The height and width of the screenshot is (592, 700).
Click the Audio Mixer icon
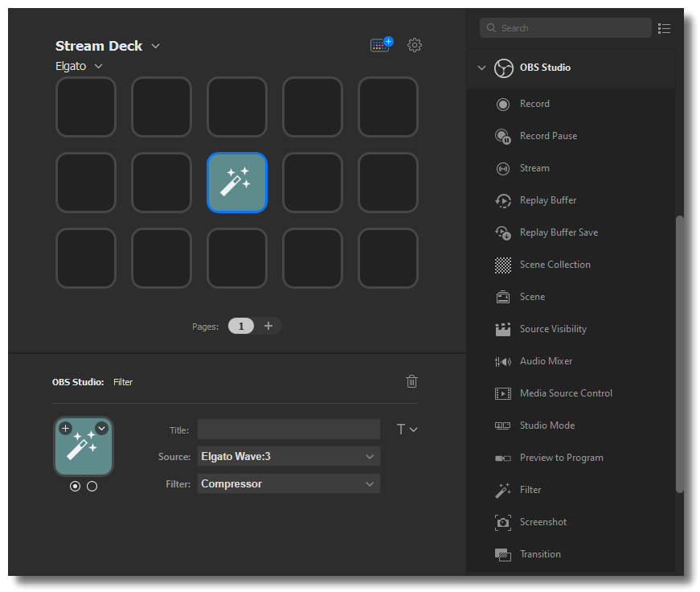[x=503, y=361]
